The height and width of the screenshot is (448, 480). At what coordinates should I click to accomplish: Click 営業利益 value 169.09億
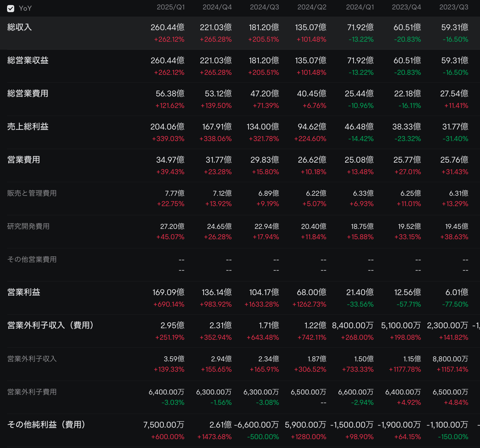(168, 292)
